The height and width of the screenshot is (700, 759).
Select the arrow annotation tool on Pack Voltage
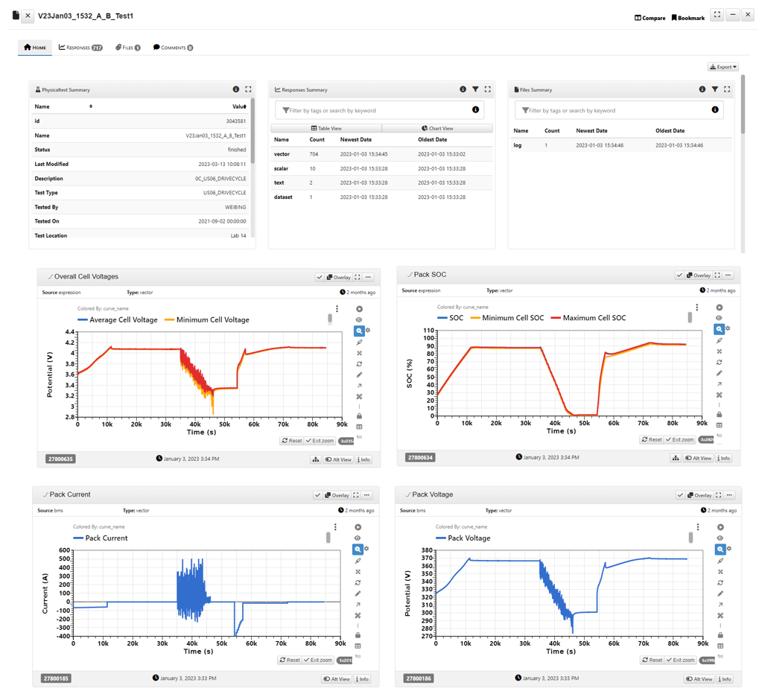(x=720, y=604)
